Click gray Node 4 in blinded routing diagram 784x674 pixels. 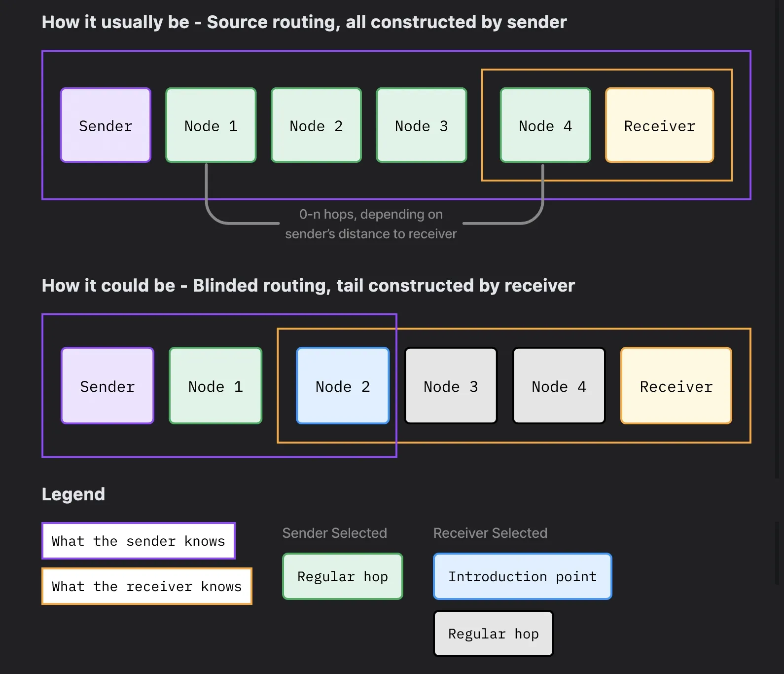pos(559,386)
